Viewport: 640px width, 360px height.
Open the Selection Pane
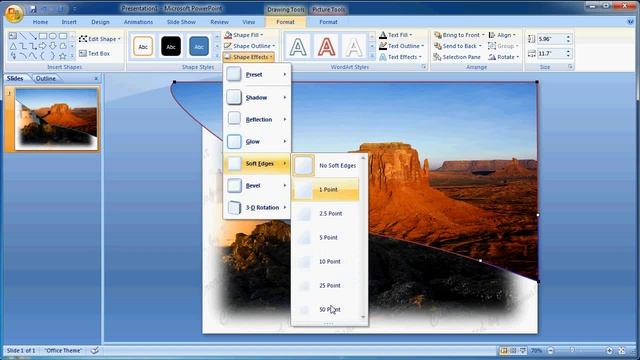click(457, 57)
